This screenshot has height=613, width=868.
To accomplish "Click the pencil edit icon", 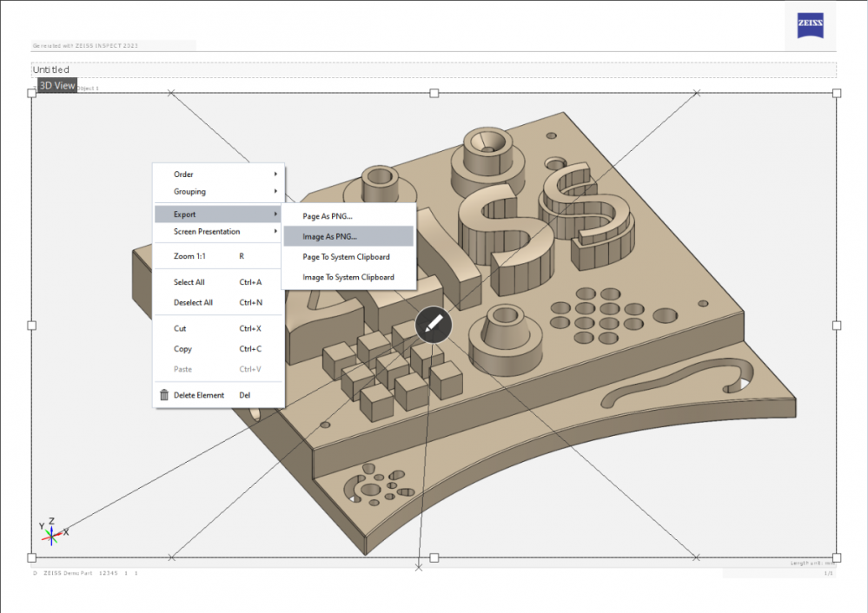I will point(434,325).
